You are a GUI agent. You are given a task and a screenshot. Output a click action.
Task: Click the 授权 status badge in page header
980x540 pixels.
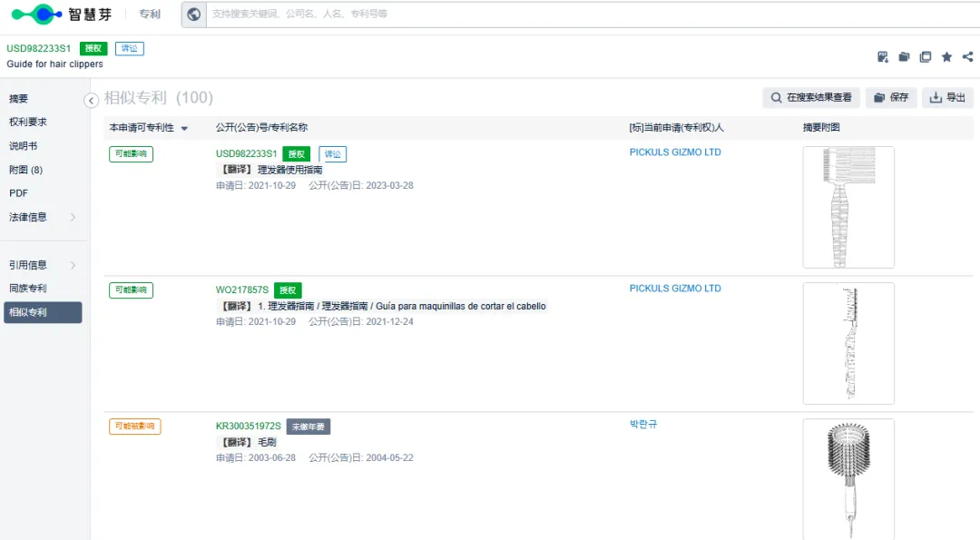click(93, 49)
